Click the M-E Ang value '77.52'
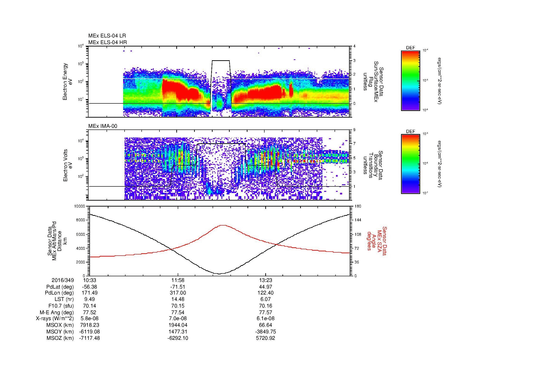This screenshot has width=555, height=392. (89, 313)
